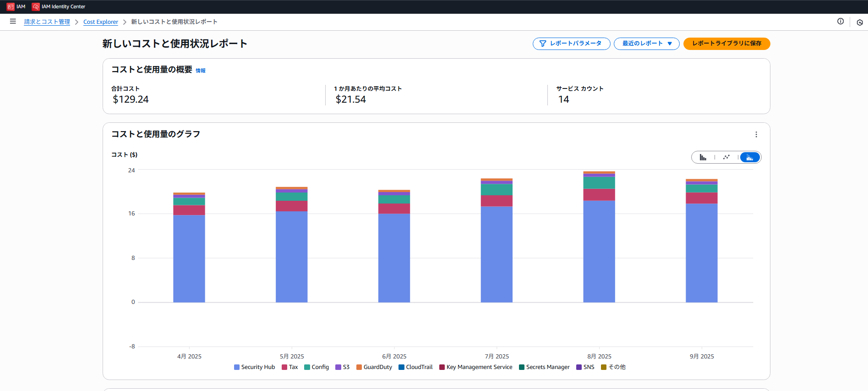This screenshot has height=391, width=868.
Task: Click the 8月 2025 axis label
Action: (x=599, y=357)
